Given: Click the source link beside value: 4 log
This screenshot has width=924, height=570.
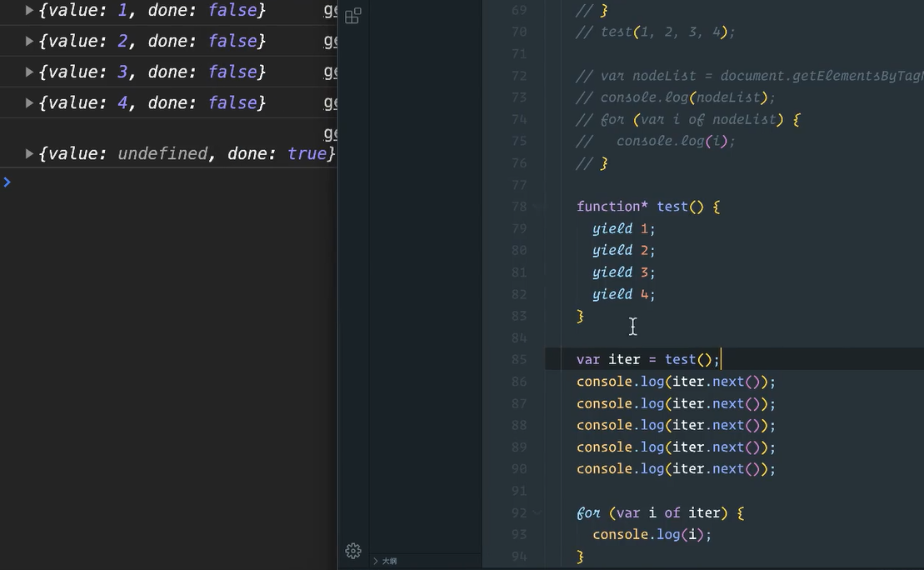Looking at the screenshot, I should point(331,102).
